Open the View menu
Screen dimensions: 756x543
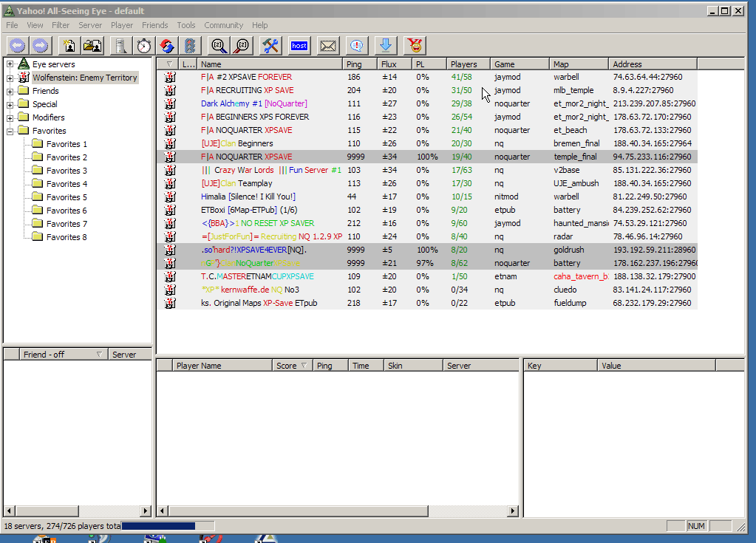point(35,25)
